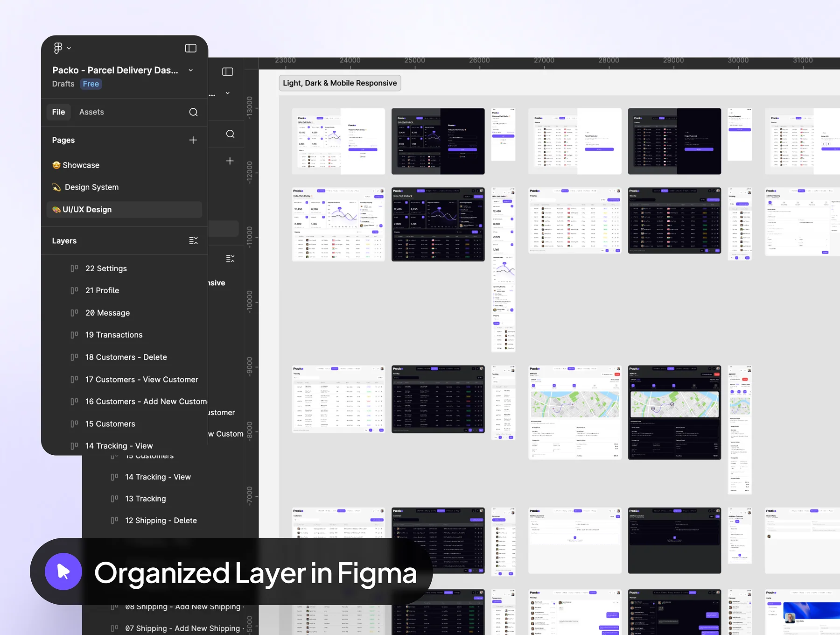Open the Figma main menu logo
840x635 pixels.
[x=58, y=48]
